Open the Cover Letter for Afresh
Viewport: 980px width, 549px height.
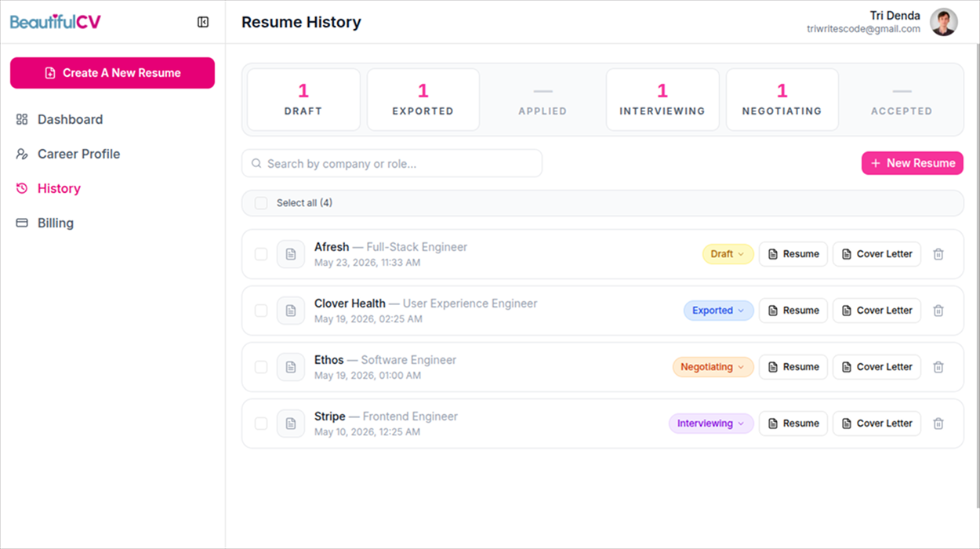coord(877,254)
